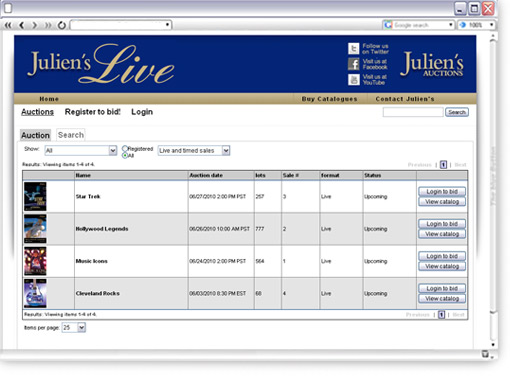Switch to the Search tab
510x376 pixels.
(71, 135)
